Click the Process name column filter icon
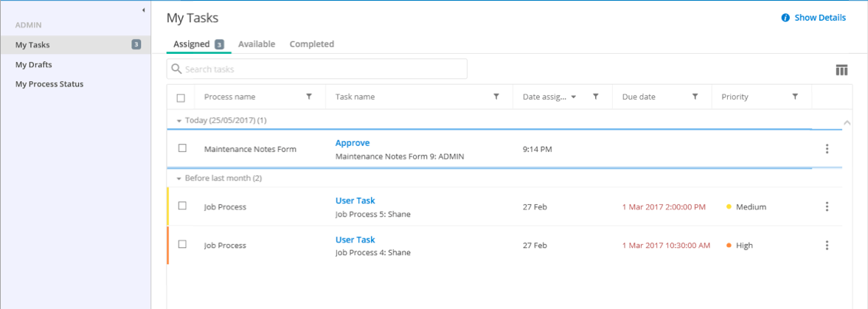Image resolution: width=868 pixels, height=309 pixels. point(309,97)
